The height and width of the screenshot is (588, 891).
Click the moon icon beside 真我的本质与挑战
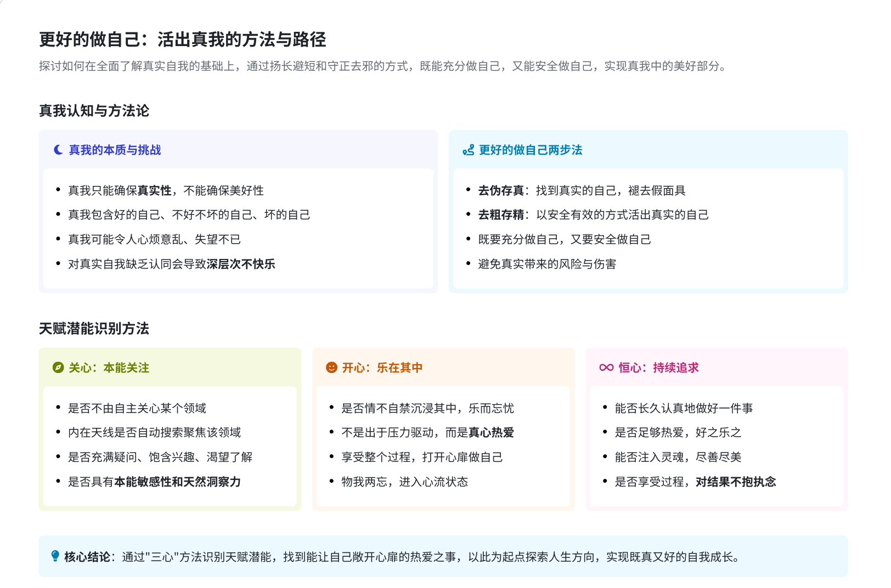(x=58, y=150)
